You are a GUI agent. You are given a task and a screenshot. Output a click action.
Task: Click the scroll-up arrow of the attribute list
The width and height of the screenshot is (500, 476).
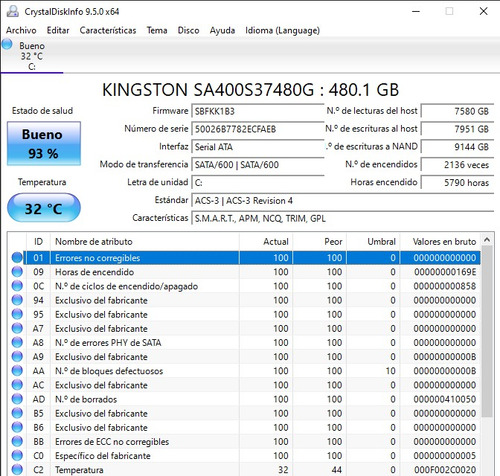487,240
